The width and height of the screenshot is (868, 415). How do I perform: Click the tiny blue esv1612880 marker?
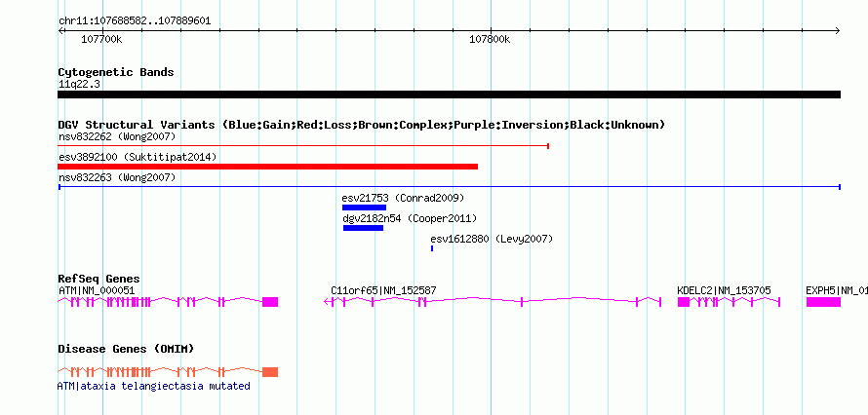(432, 248)
